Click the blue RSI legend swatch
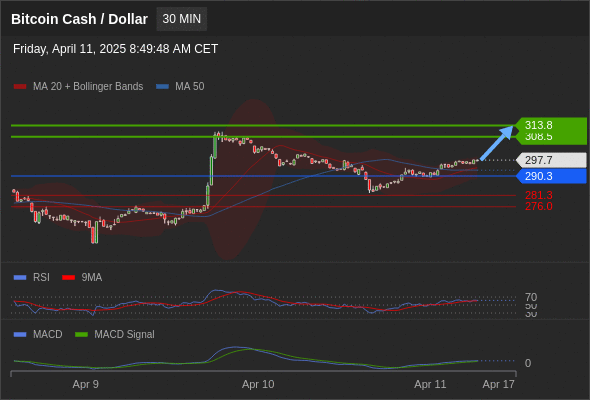Viewport: 590px width, 400px height. pyautogui.click(x=20, y=278)
